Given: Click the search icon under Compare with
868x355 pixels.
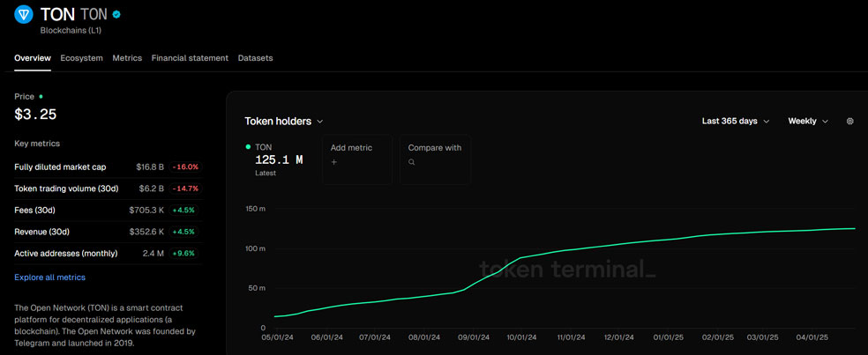Looking at the screenshot, I should pyautogui.click(x=411, y=162).
